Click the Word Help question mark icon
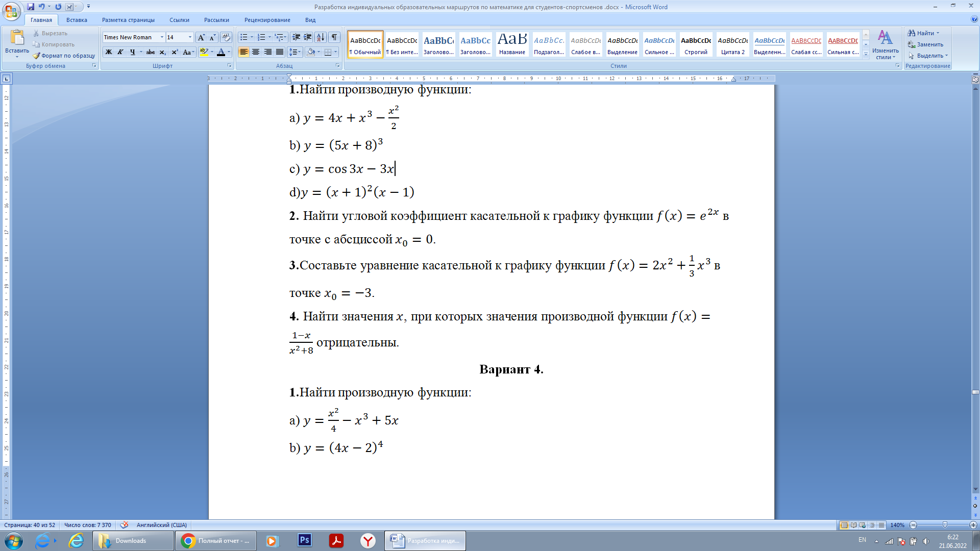Viewport: 980px width, 551px height. (x=974, y=19)
